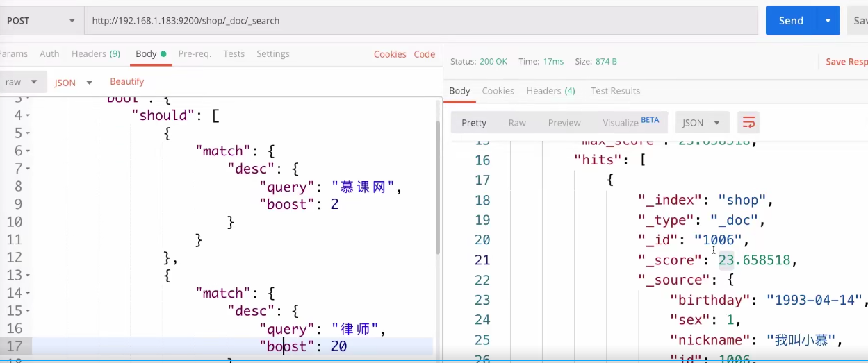
Task: Open the Params tab
Action: click(14, 54)
